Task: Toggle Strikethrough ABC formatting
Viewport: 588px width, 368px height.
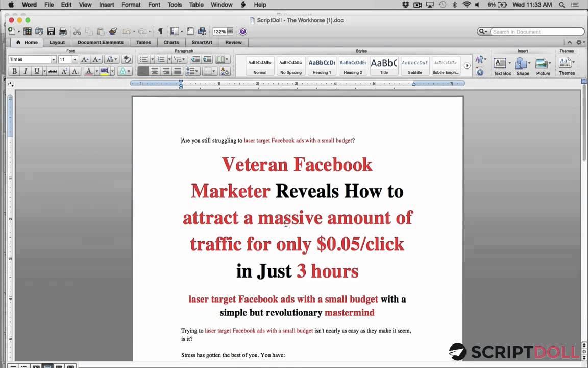Action: click(53, 71)
